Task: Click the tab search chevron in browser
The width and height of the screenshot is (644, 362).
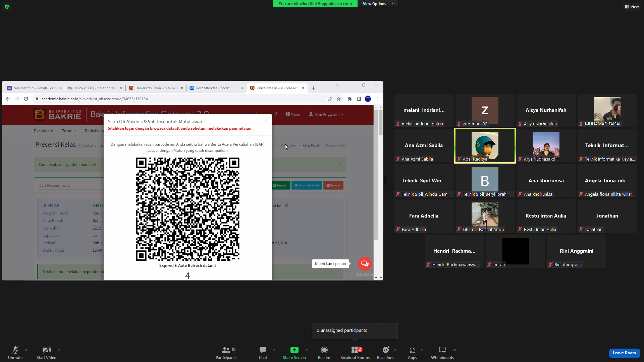Action: click(x=338, y=85)
